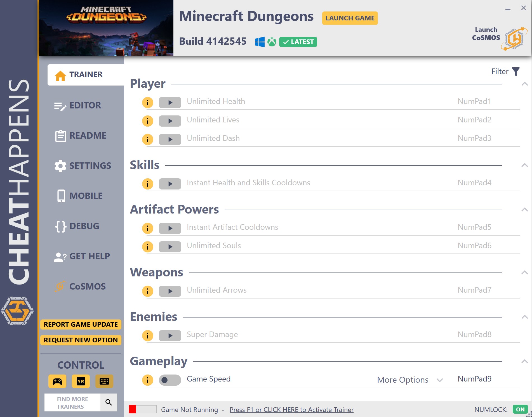The width and height of the screenshot is (532, 417).
Task: Open info for Unlimited Arrows
Action: pos(148,291)
